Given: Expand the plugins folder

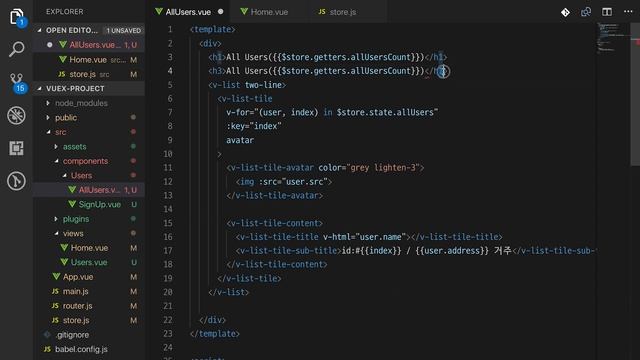Looking at the screenshot, I should pos(56,219).
